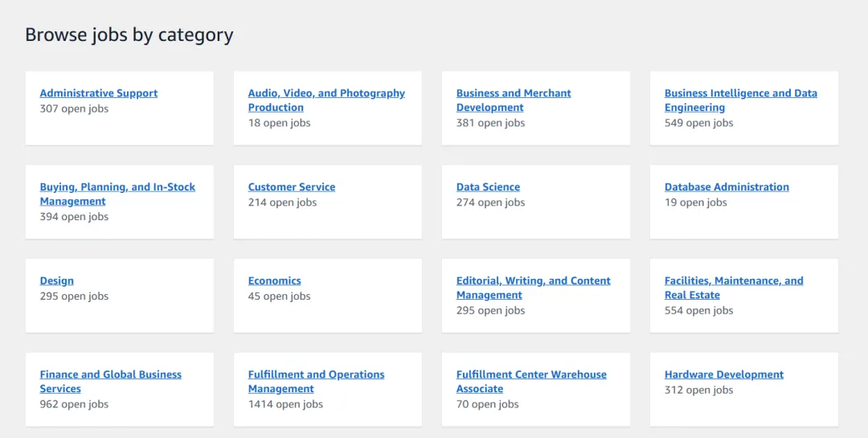Open Business and Merchant Development jobs
The width and height of the screenshot is (868, 438).
514,100
